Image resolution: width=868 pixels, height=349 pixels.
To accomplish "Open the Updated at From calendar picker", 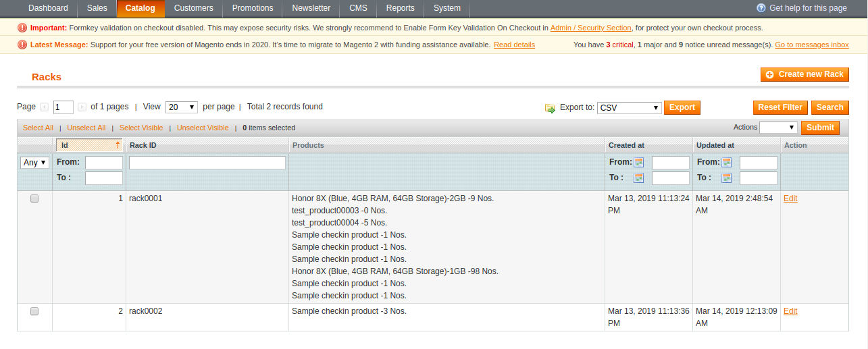I will (x=726, y=162).
